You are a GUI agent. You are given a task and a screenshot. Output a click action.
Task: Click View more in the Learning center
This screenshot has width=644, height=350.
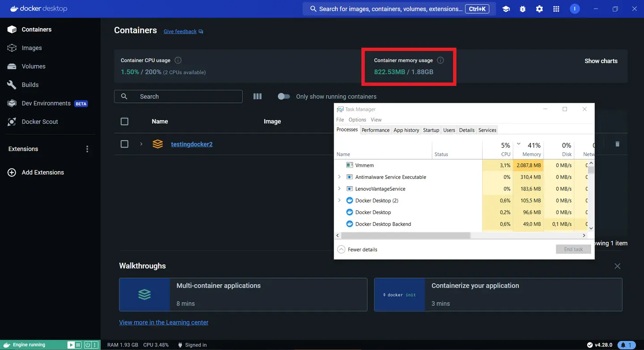click(164, 322)
